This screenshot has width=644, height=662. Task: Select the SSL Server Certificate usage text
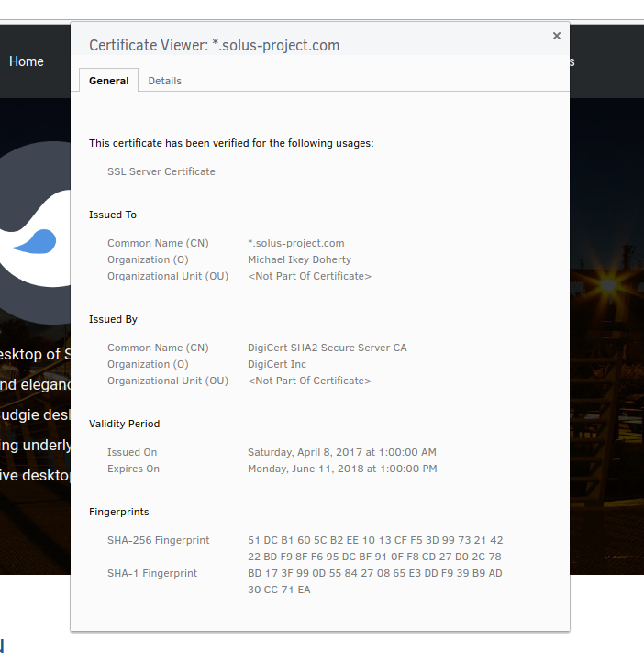[161, 171]
